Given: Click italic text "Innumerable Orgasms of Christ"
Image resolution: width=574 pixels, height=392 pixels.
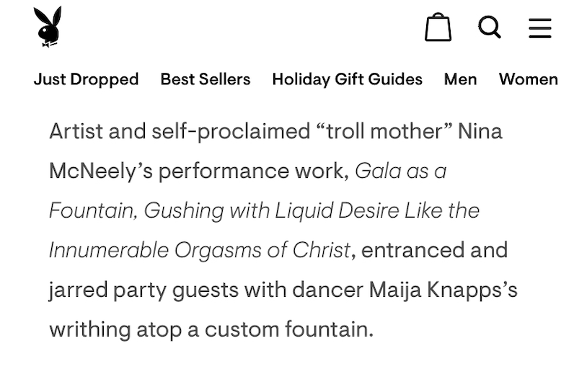Looking at the screenshot, I should [200, 250].
